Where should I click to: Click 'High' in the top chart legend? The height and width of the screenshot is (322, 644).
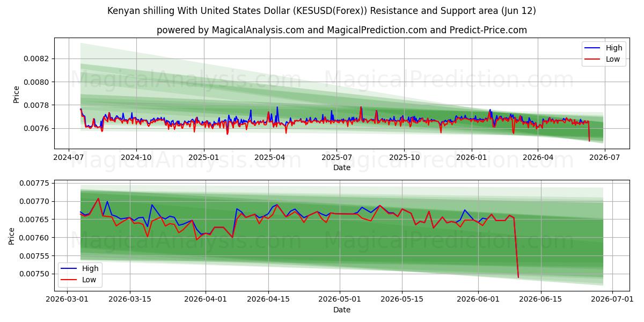click(614, 48)
